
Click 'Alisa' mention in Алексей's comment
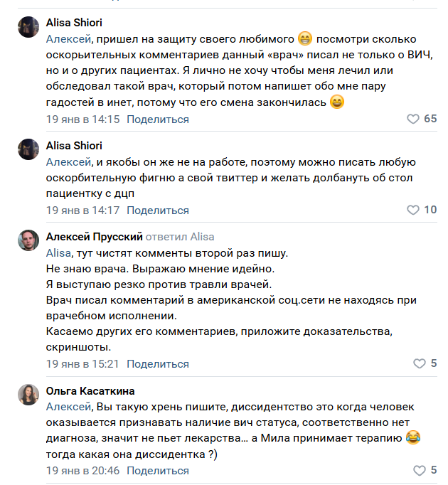coord(58,252)
